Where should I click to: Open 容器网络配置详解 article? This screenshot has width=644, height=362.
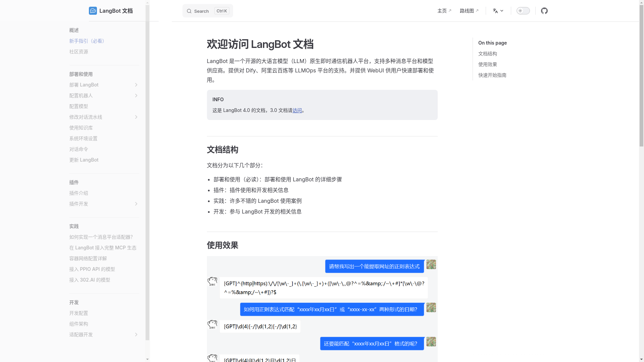click(x=88, y=258)
